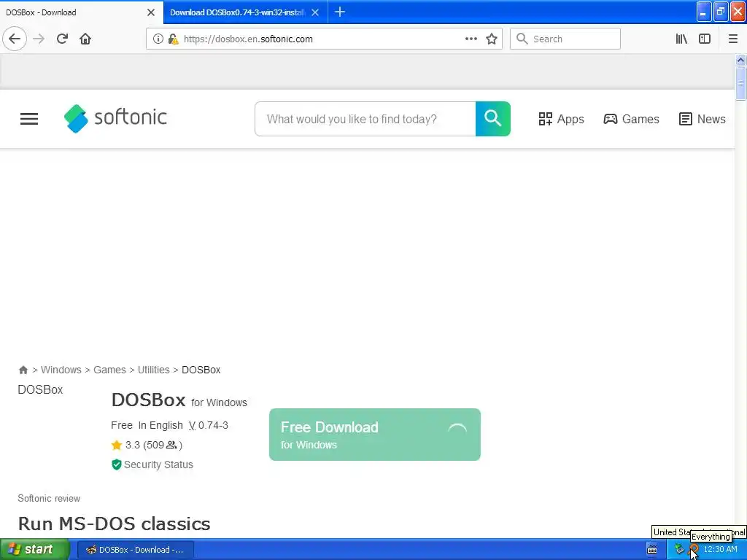Open the News section
Screen dimensions: 747x560
(702, 119)
